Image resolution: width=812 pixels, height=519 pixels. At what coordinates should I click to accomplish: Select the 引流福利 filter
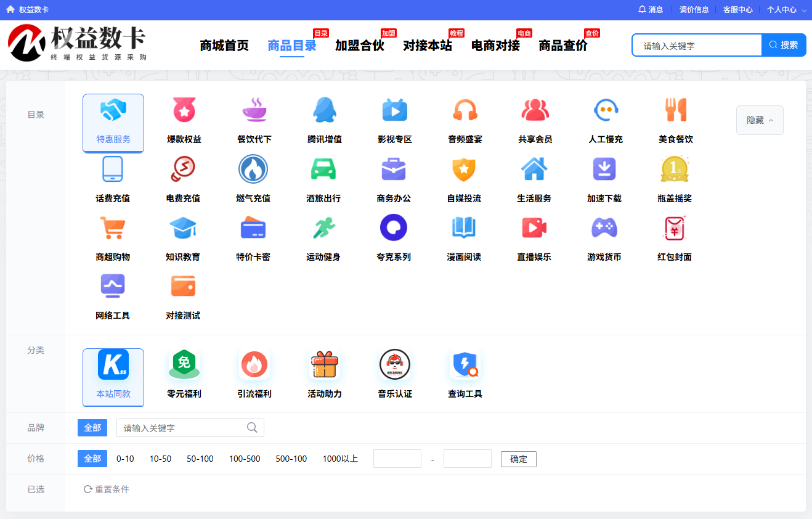point(254,372)
